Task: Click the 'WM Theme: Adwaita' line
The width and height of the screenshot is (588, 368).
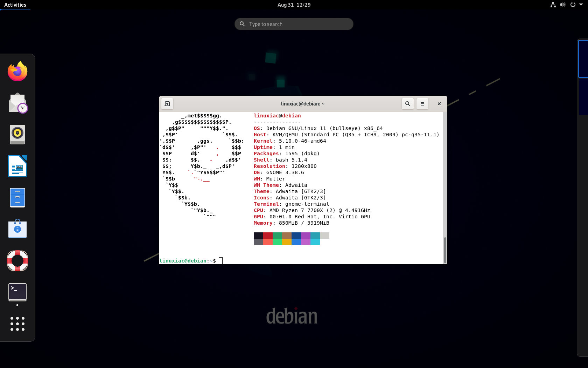Action: (x=280, y=185)
